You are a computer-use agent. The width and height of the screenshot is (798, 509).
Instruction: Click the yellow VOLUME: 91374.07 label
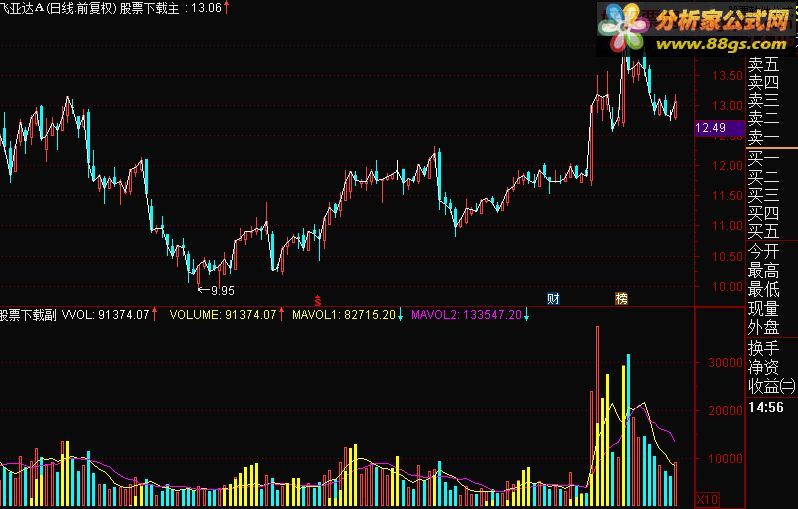tap(226, 315)
